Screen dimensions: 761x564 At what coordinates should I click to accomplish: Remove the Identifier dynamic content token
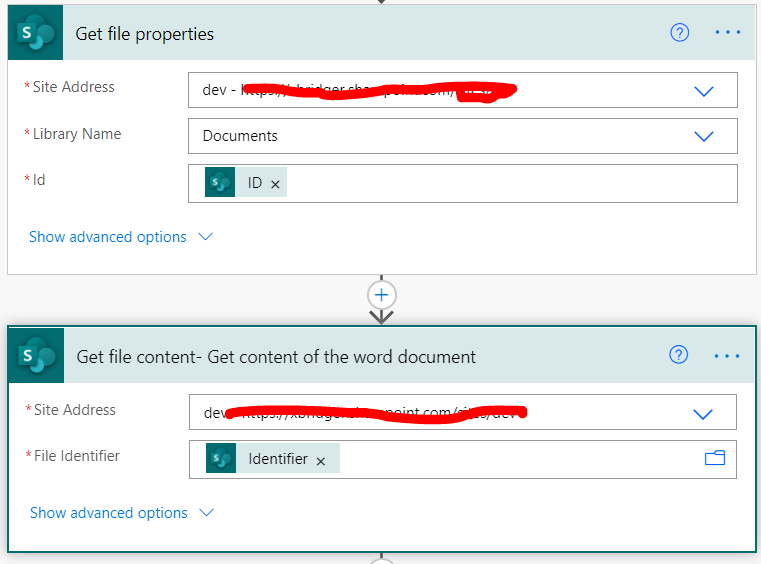click(x=321, y=461)
